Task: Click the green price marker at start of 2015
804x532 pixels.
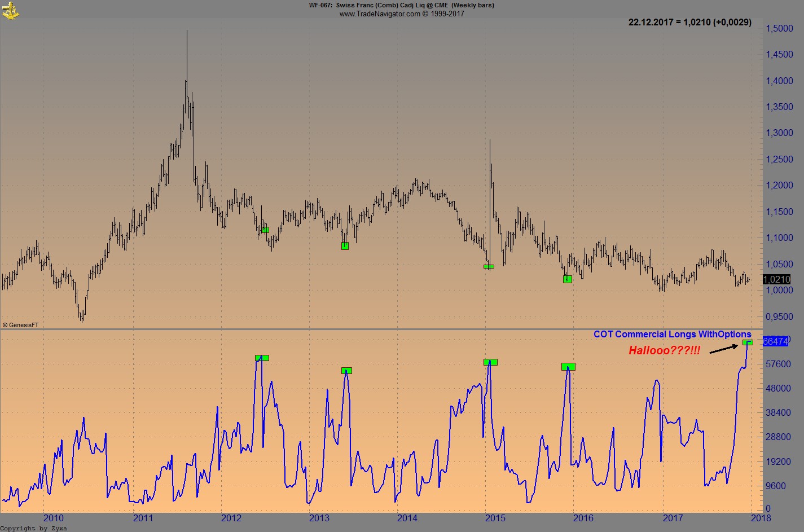Action: click(489, 266)
